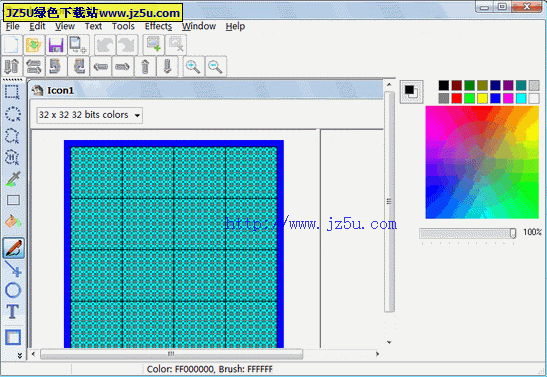Pick the purple swatch
This screenshot has height=377, width=547.
508,85
